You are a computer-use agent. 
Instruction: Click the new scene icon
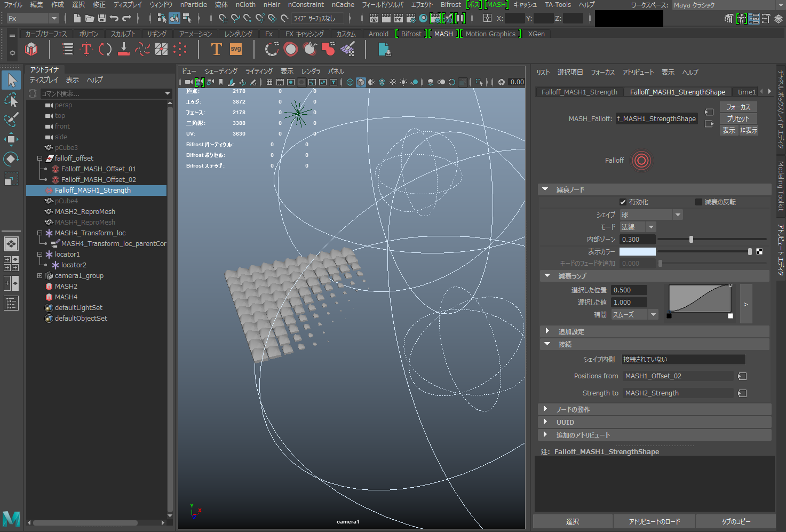point(77,18)
